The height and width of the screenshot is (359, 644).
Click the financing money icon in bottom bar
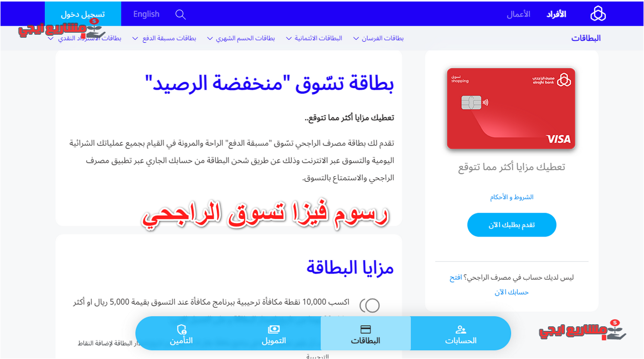tap(274, 329)
